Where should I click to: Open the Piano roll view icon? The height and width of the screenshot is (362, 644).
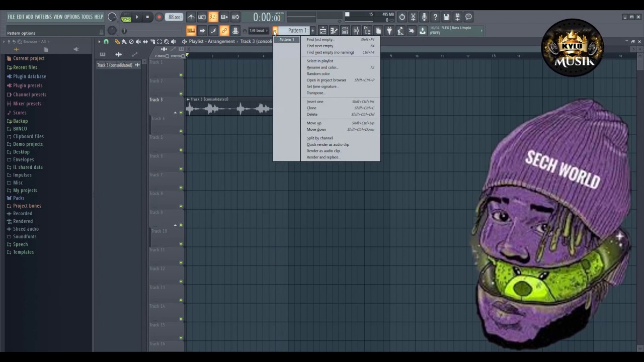pyautogui.click(x=334, y=31)
